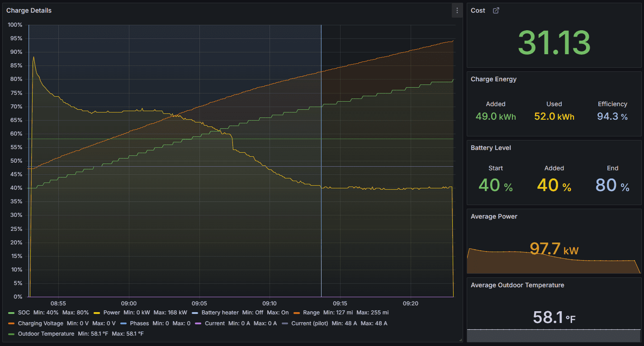644x346 pixels.
Task: Toggle the Charging Voltage legend entry
Action: click(x=40, y=323)
